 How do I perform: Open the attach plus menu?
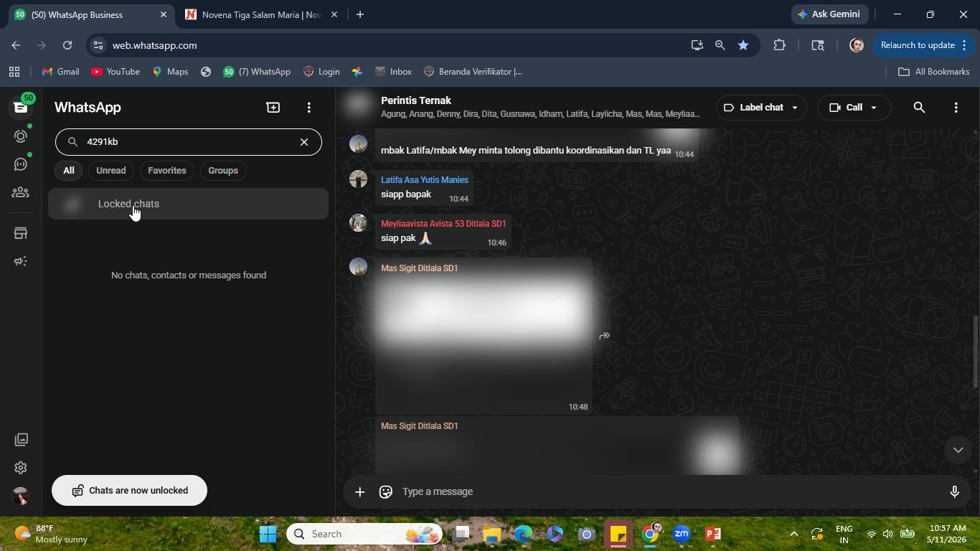[360, 491]
